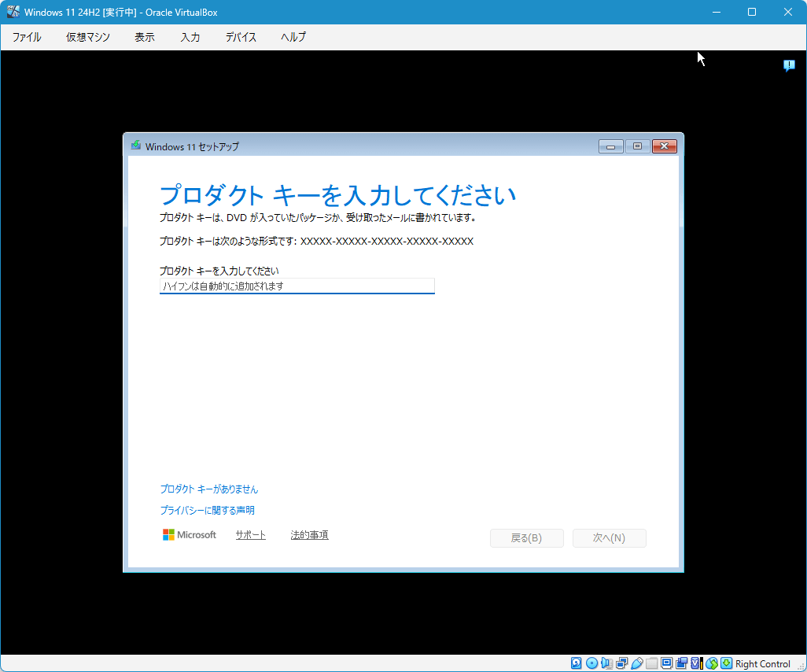Click the プロダクト キーがありません link
The width and height of the screenshot is (807, 672).
point(208,489)
